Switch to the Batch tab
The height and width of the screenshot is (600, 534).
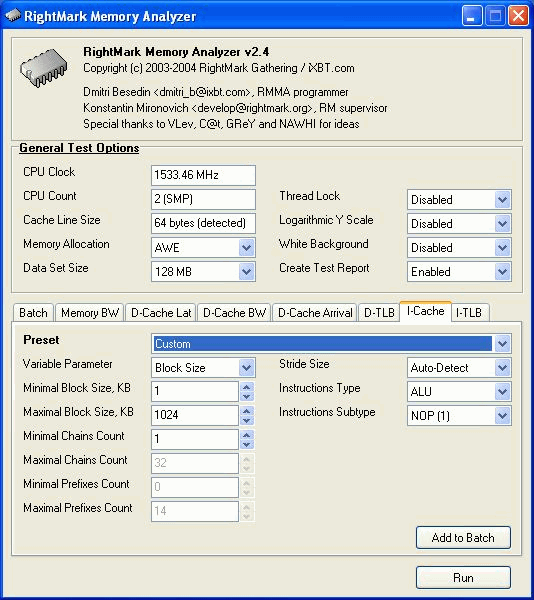click(x=33, y=313)
